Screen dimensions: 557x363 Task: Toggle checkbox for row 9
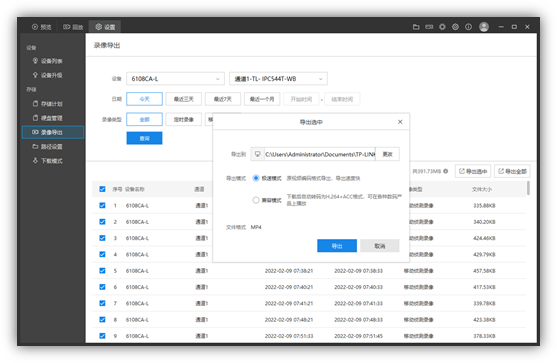coord(102,336)
